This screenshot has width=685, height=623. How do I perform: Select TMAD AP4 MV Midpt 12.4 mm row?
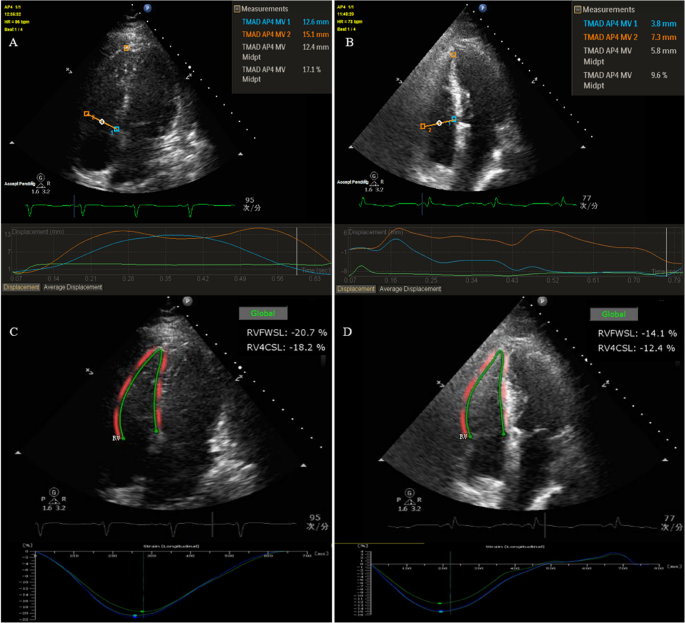pyautogui.click(x=285, y=52)
